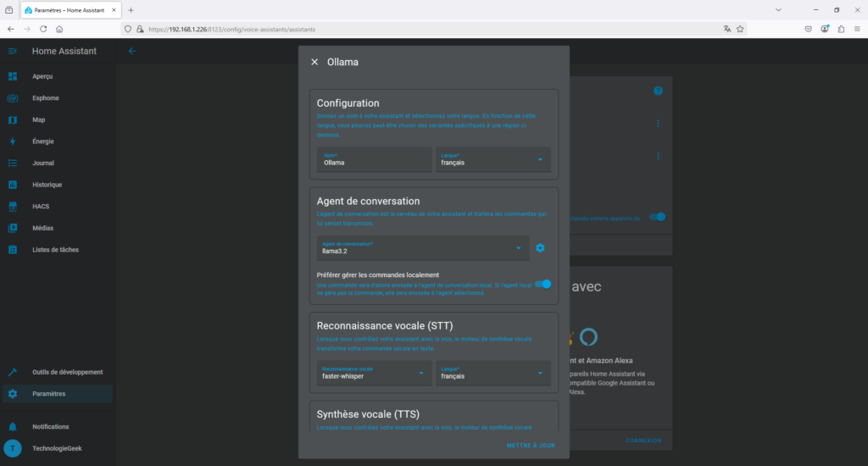The height and width of the screenshot is (466, 868).
Task: Open the Map sidebar icon
Action: (x=13, y=119)
